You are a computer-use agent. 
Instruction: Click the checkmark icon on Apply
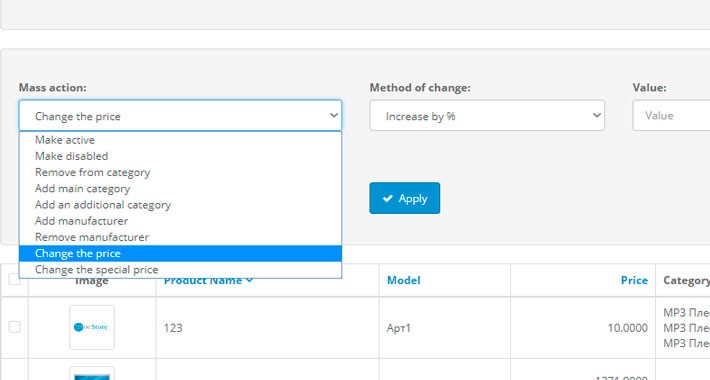tap(388, 198)
